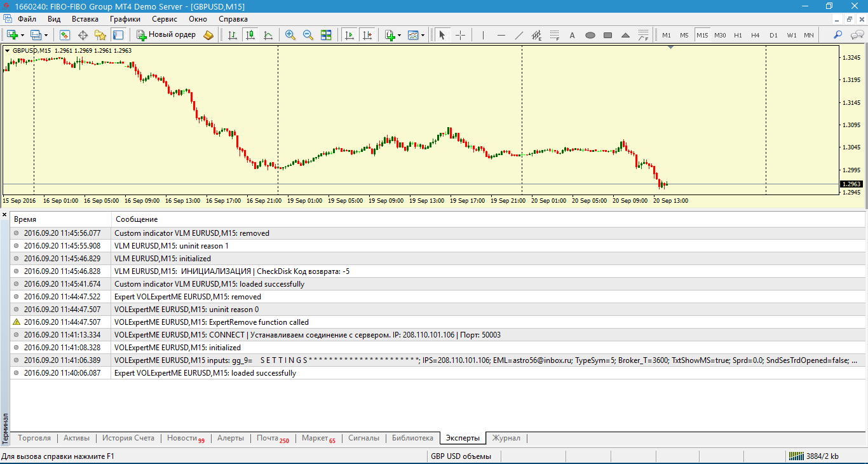The image size is (868, 464).
Task: Select the MN timeframe
Action: 809,35
